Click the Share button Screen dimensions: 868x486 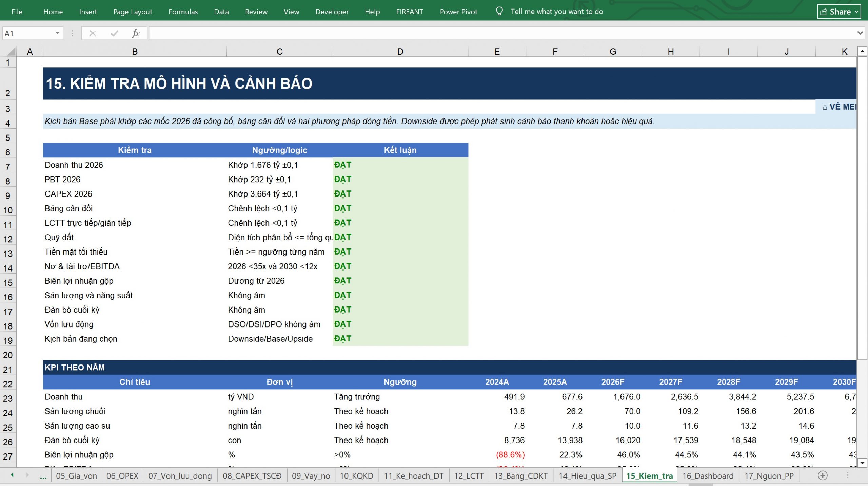(835, 12)
